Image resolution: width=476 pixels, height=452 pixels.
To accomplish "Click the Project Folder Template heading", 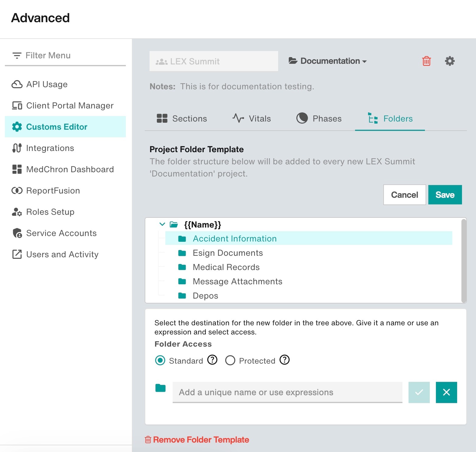I will (x=197, y=149).
